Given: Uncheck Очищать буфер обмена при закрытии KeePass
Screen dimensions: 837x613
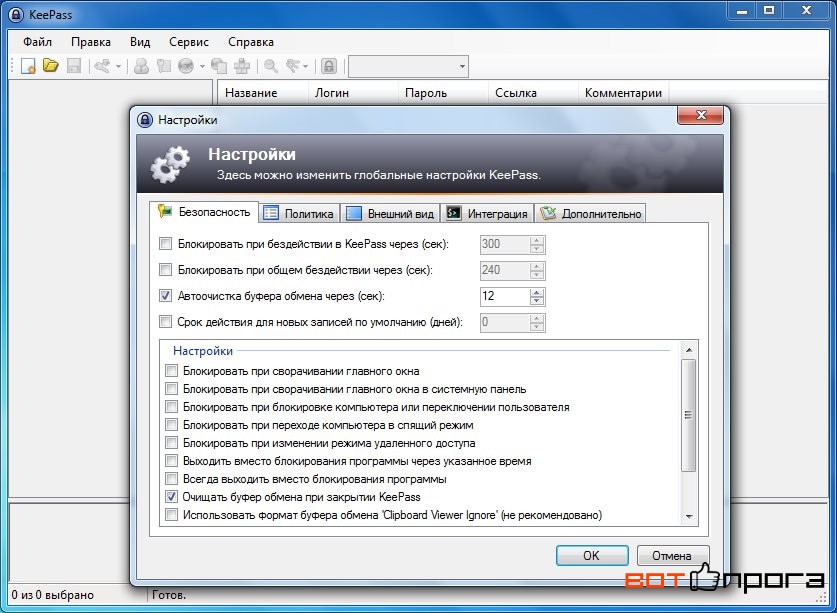Looking at the screenshot, I should (171, 497).
